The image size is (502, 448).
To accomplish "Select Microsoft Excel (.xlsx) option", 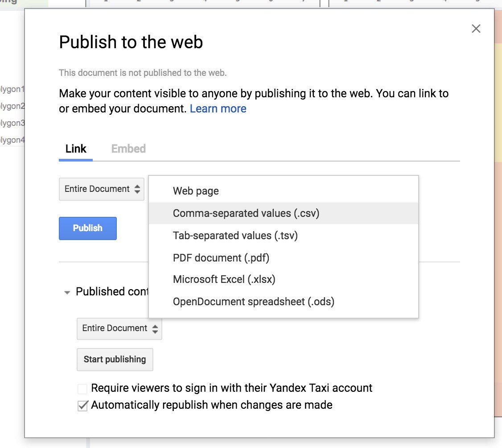I will point(224,279).
